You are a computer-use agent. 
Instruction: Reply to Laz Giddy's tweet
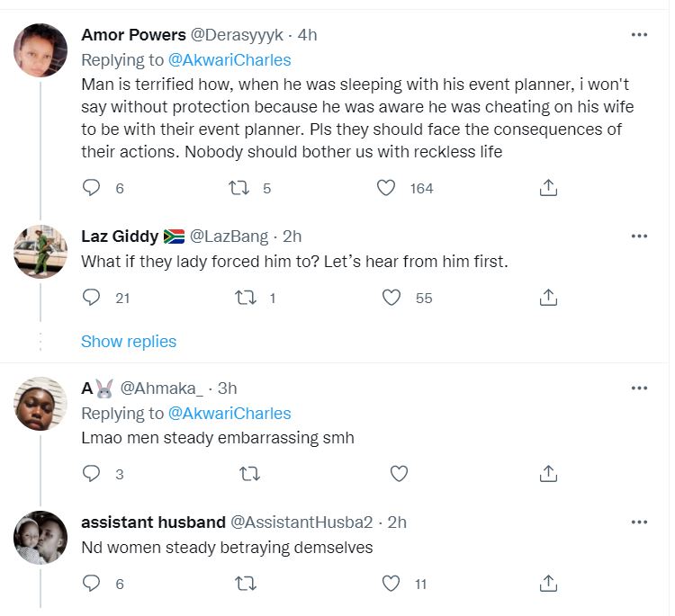click(x=91, y=298)
